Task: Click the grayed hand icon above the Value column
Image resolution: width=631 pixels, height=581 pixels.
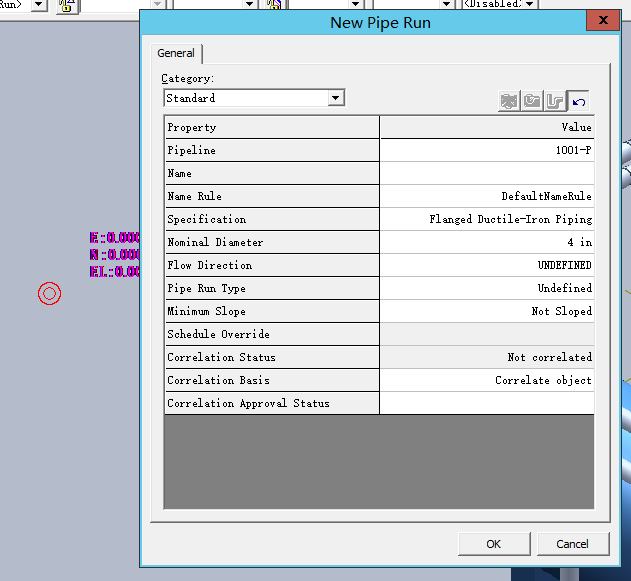Action: coord(532,101)
